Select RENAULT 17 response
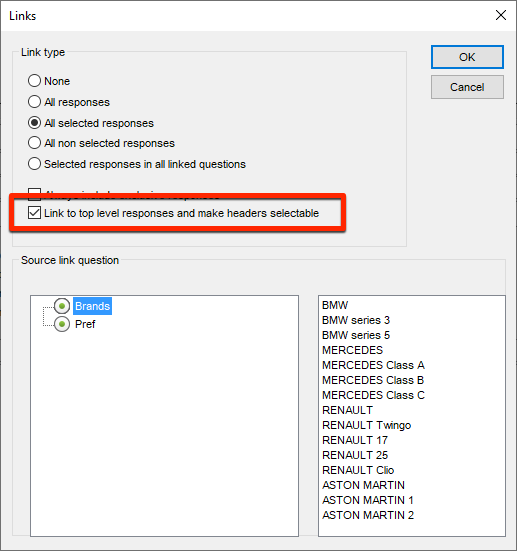 (x=355, y=440)
